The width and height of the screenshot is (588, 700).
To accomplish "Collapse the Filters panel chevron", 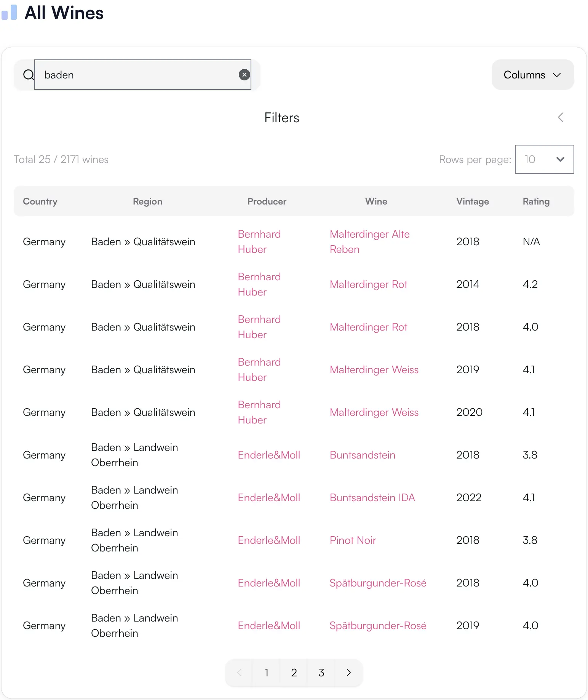I will click(x=561, y=117).
